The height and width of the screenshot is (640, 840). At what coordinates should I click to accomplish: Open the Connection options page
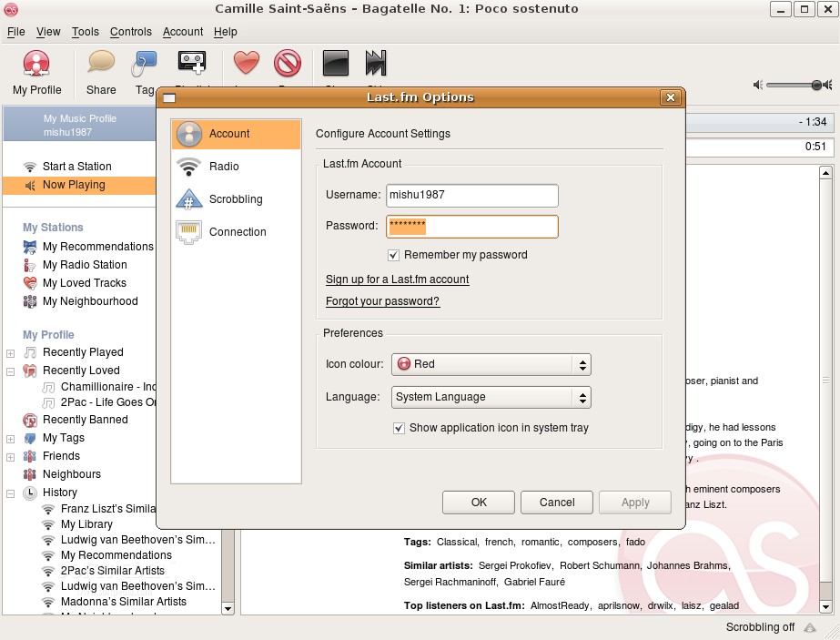tap(237, 232)
